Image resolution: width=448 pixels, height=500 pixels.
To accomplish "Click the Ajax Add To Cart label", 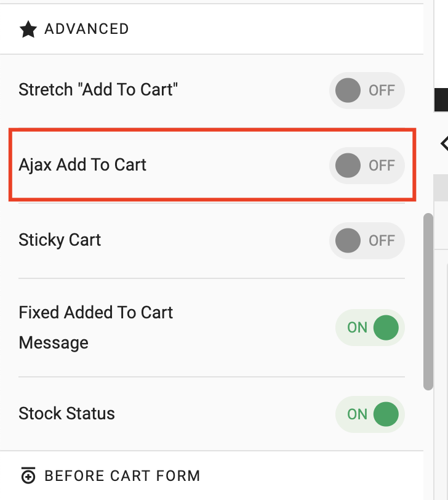I will (82, 165).
